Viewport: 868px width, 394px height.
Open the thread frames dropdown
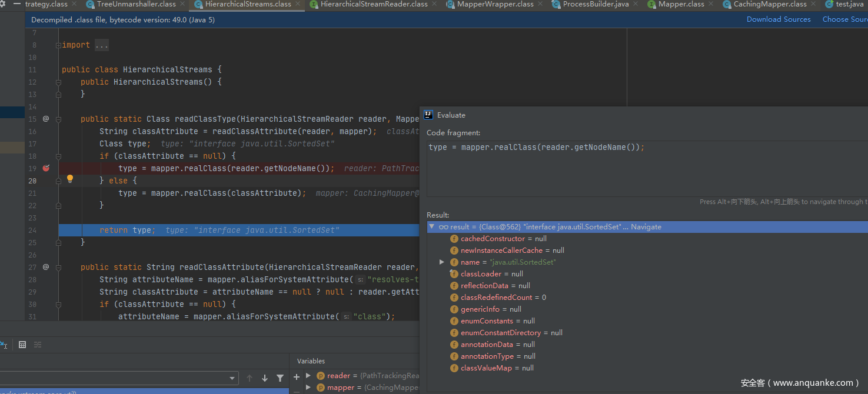pyautogui.click(x=232, y=378)
